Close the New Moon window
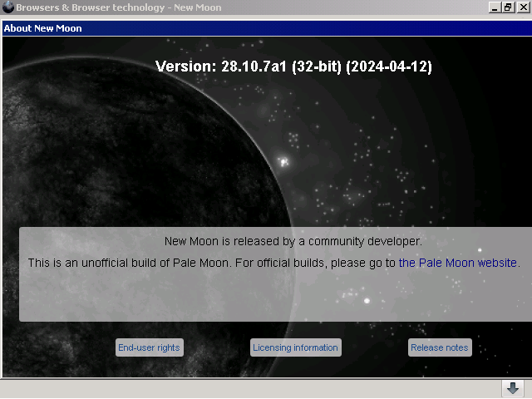532x399 pixels. tap(523, 7)
